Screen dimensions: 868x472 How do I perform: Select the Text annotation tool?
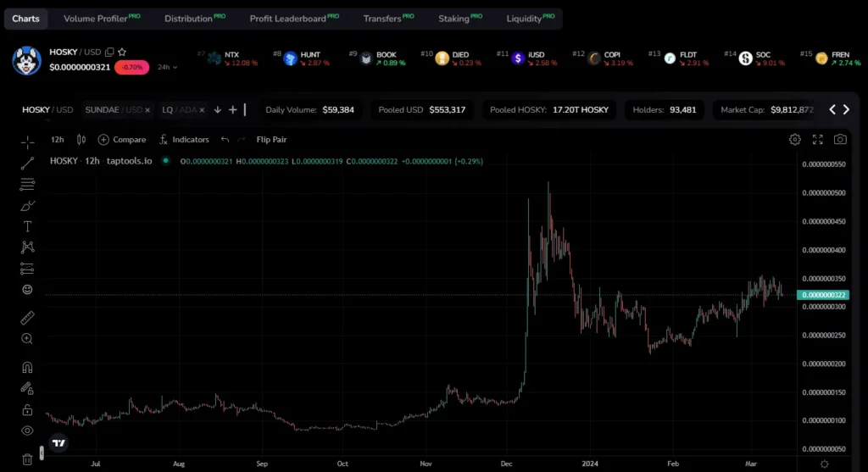coord(27,226)
